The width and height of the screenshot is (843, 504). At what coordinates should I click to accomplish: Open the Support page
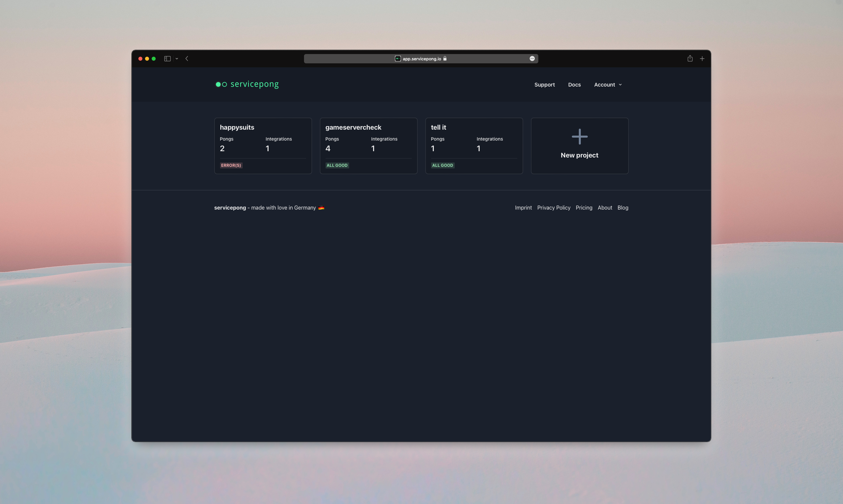tap(544, 85)
